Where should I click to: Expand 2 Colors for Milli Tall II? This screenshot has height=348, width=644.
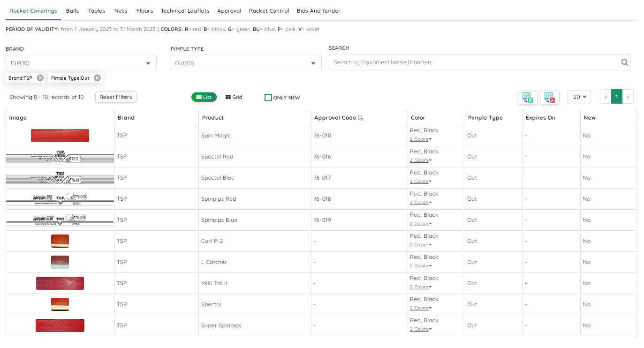point(421,287)
